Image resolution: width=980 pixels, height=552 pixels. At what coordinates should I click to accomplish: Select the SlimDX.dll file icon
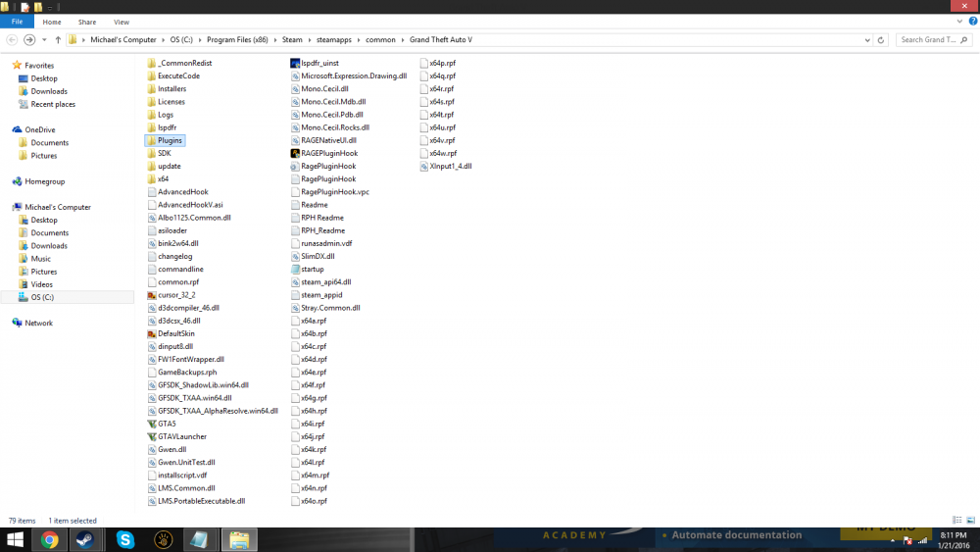295,256
